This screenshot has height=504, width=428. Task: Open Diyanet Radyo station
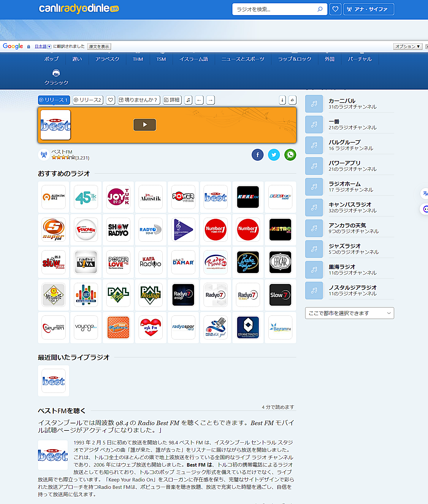[248, 328]
